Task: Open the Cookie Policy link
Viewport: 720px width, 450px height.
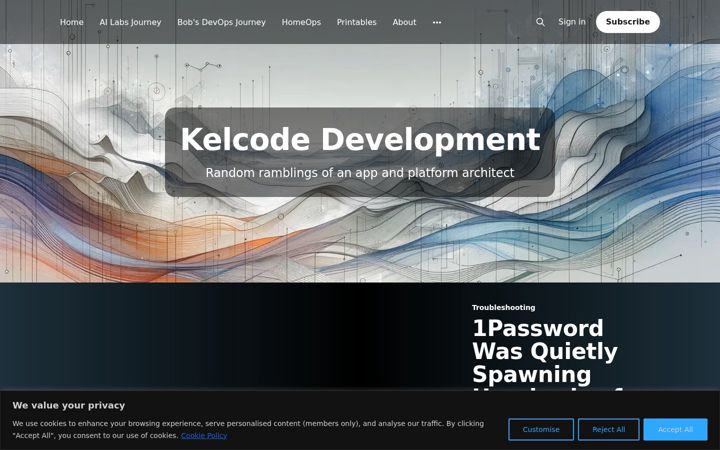Action: tap(204, 435)
